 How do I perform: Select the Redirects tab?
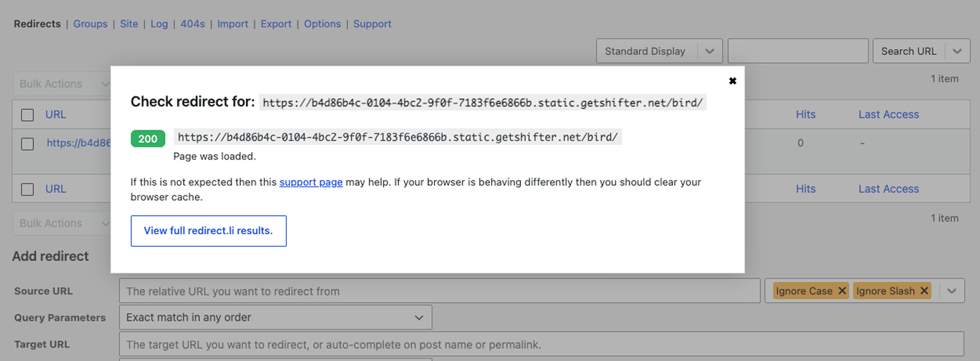point(37,24)
